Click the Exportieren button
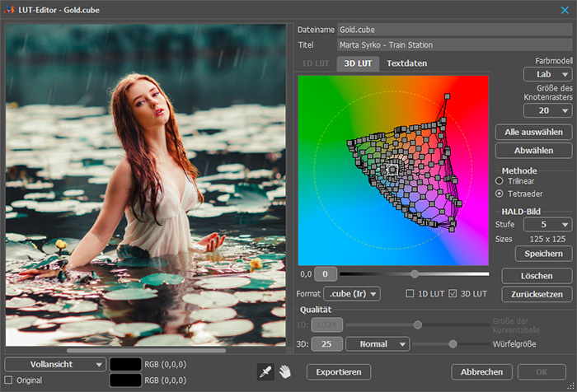The width and height of the screenshot is (577, 392). [x=339, y=372]
